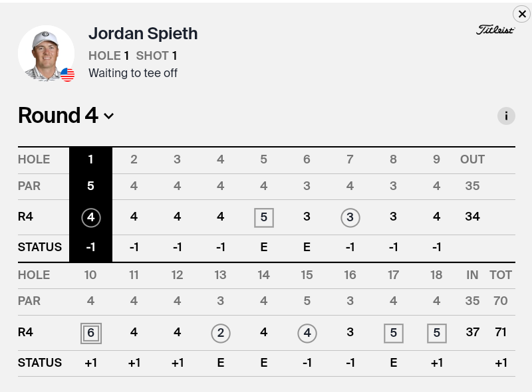
Task: Click the squared bogey 5 on hole 18
Action: (437, 333)
